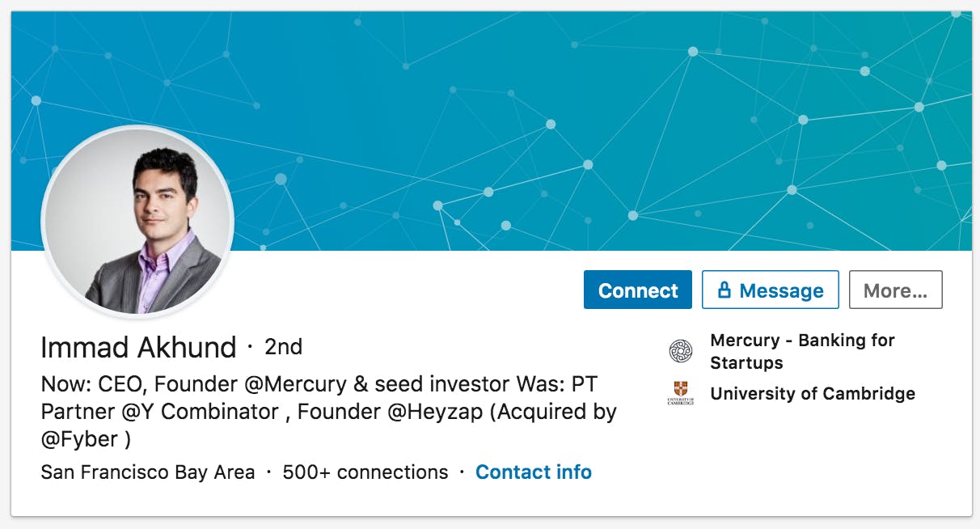This screenshot has width=980, height=529.
Task: Click the name Immad Akhund
Action: (x=137, y=347)
